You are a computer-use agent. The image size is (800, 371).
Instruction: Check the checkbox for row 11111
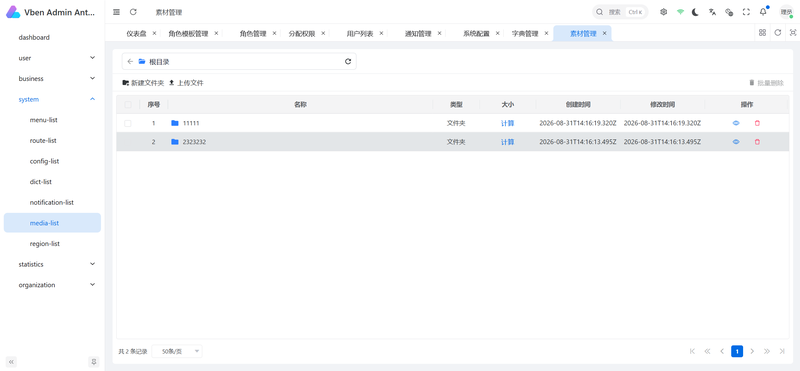pyautogui.click(x=128, y=123)
